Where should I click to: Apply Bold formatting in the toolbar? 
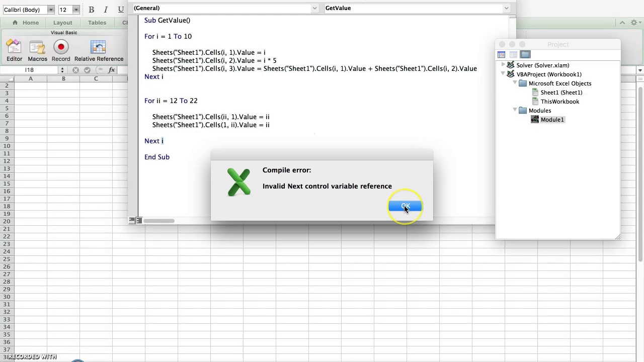(x=91, y=10)
